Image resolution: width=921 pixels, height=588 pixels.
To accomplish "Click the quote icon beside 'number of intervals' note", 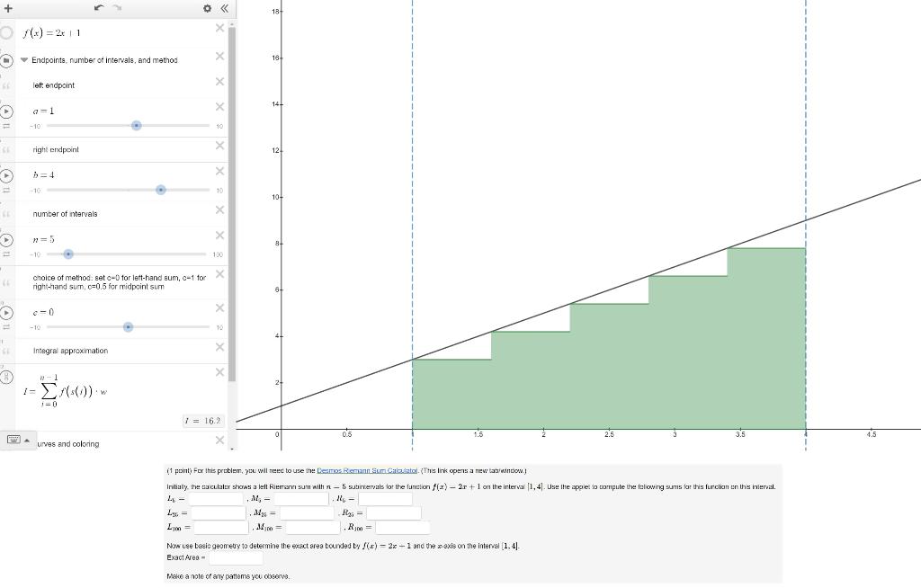I will point(6,214).
